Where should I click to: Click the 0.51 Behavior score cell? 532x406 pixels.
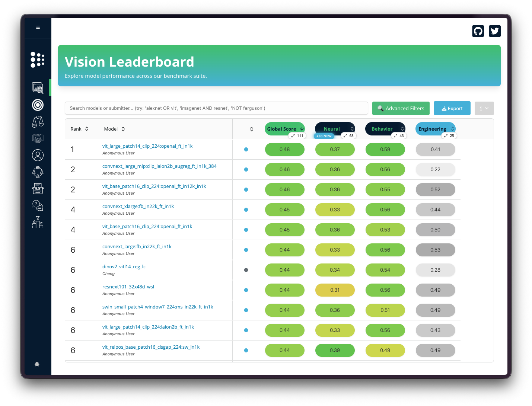pos(385,310)
